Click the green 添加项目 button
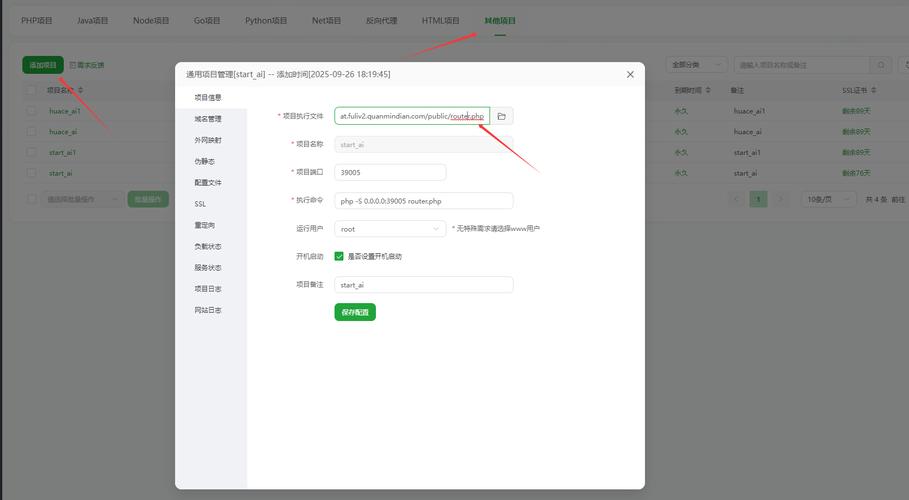909x500 pixels. [43, 65]
